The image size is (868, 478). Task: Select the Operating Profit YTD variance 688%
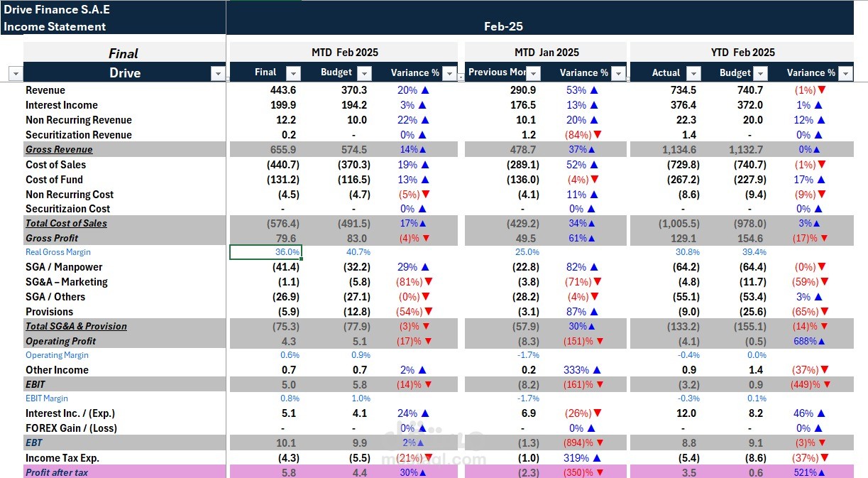(x=811, y=341)
